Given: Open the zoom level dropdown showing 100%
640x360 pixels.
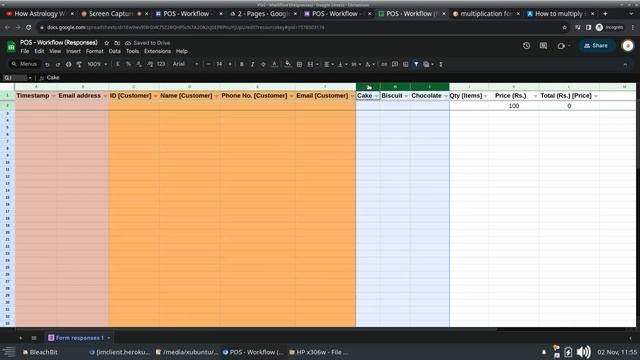Looking at the screenshot, I should click(x=97, y=64).
